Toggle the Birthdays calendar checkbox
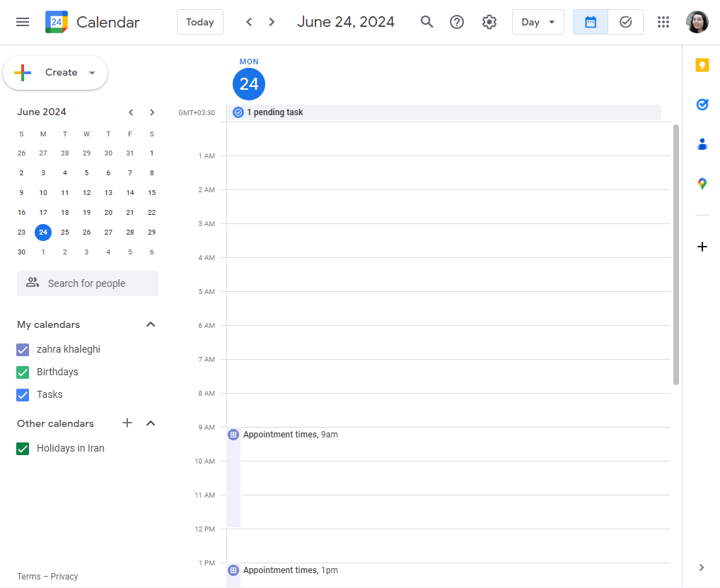Viewport: 720px width, 588px height. [23, 372]
